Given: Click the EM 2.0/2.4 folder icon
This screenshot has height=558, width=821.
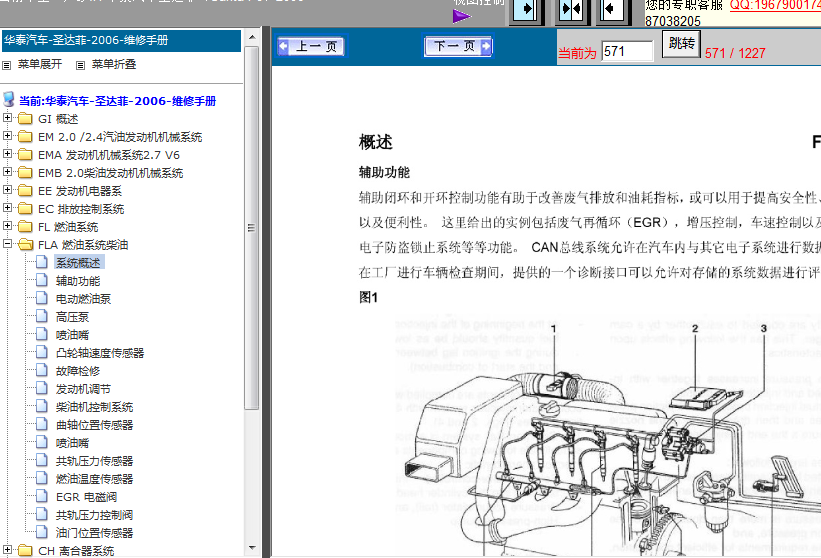Looking at the screenshot, I should point(25,137).
